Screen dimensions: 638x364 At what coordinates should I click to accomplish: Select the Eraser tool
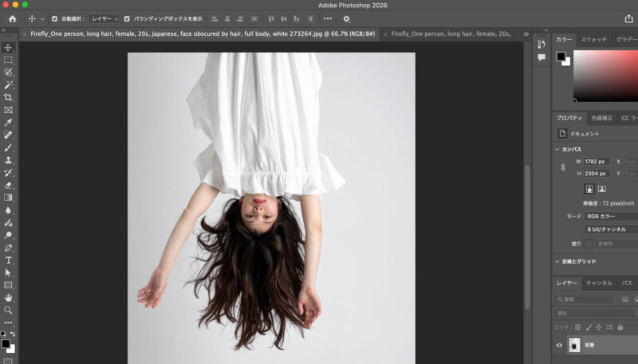coord(8,186)
